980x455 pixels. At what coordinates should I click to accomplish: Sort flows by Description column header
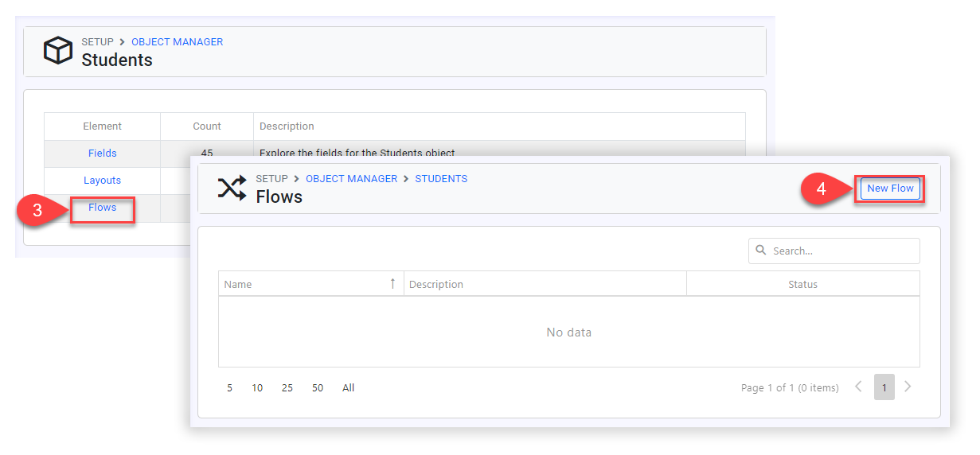(435, 284)
